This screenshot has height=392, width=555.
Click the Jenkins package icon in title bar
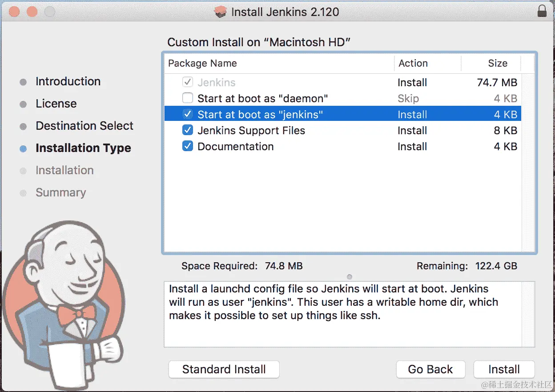pos(221,12)
